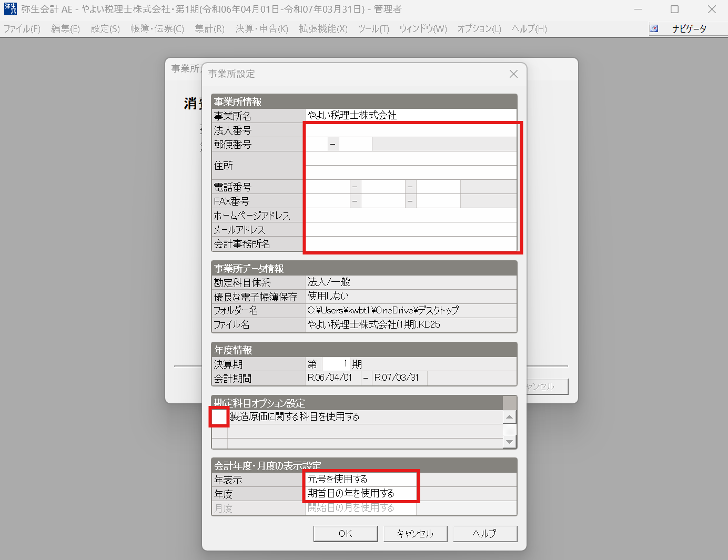
Task: Open the 帳簿・伝票(C) menu
Action: [157, 29]
